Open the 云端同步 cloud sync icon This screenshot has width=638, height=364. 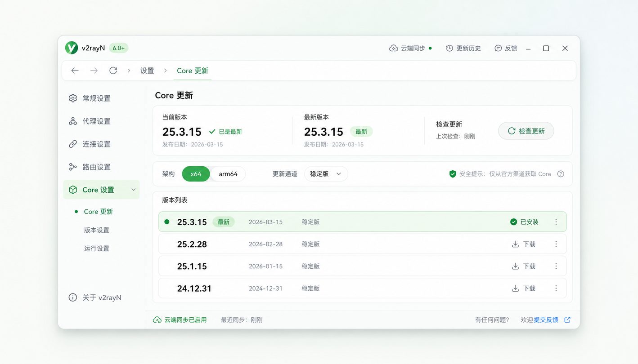[394, 48]
